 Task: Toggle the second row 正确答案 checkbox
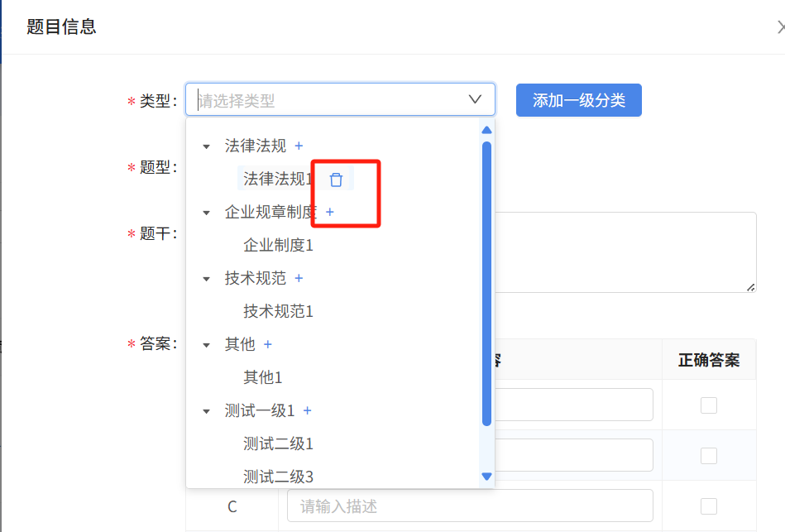[x=709, y=456]
